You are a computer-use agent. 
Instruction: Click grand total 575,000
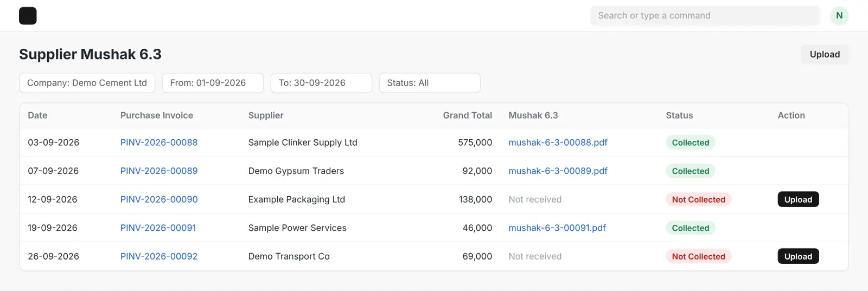pos(475,143)
